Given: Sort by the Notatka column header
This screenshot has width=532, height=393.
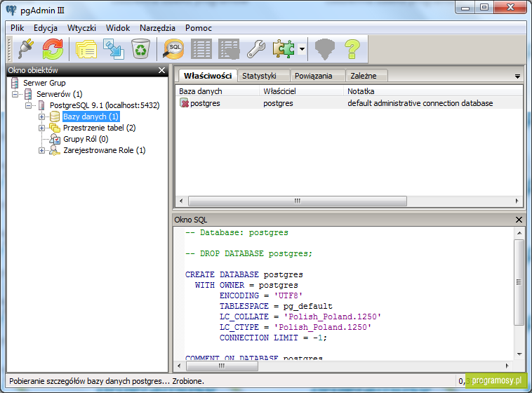Looking at the screenshot, I should [x=433, y=91].
